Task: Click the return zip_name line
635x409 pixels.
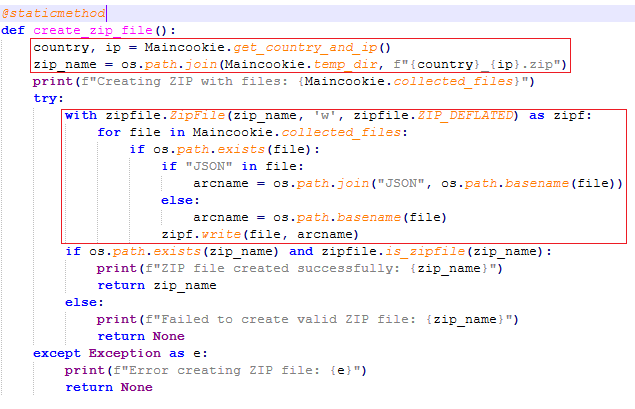Action: click(157, 286)
